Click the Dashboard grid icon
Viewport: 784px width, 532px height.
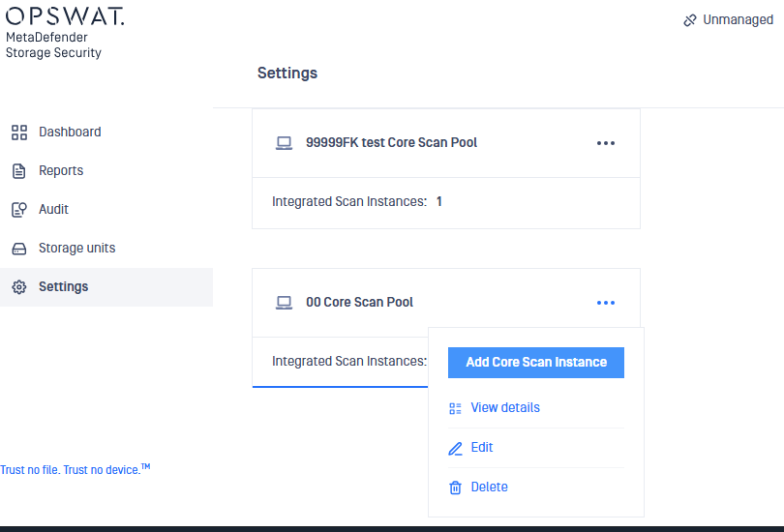[x=18, y=133]
